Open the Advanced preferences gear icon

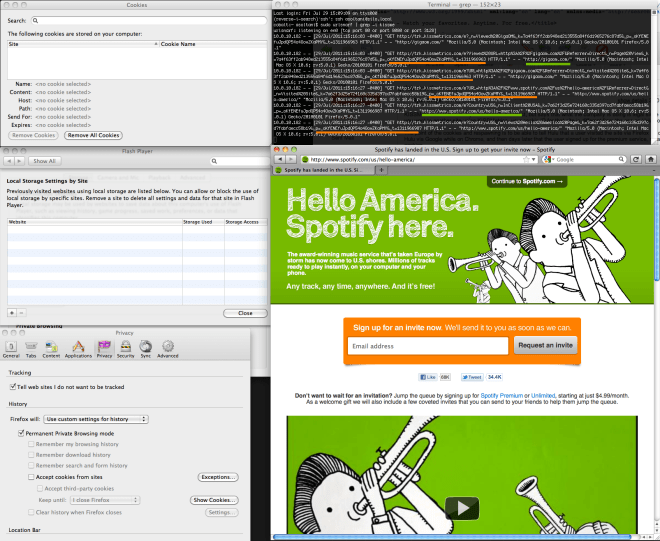click(167, 347)
